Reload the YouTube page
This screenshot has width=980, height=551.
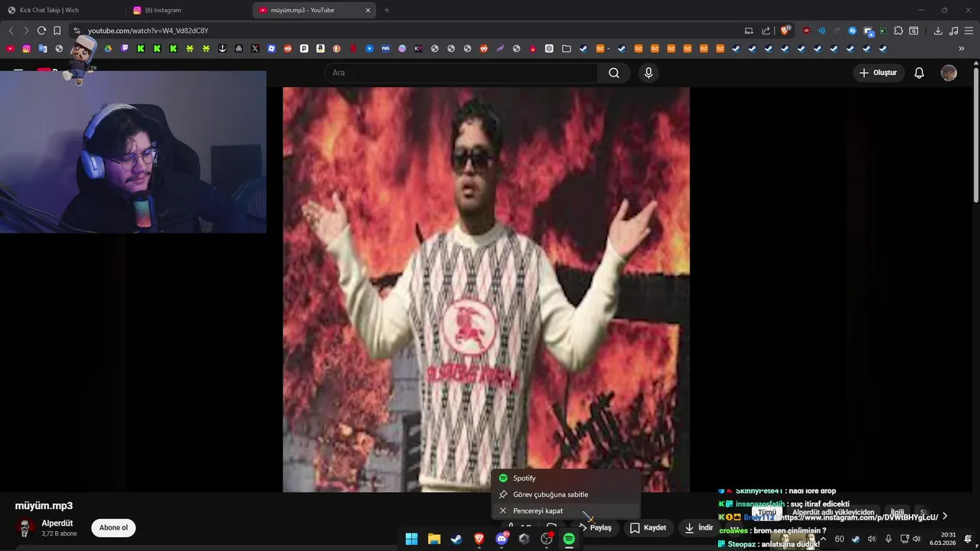pos(41,31)
